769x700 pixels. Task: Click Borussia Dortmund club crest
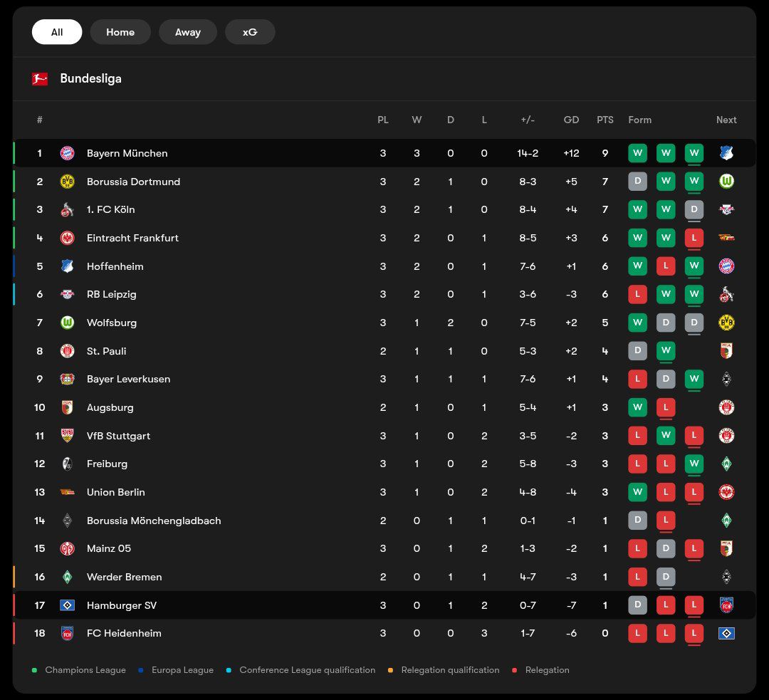coord(67,182)
